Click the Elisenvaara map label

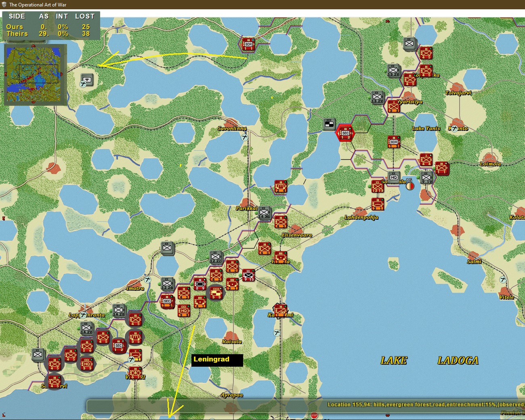296,235
